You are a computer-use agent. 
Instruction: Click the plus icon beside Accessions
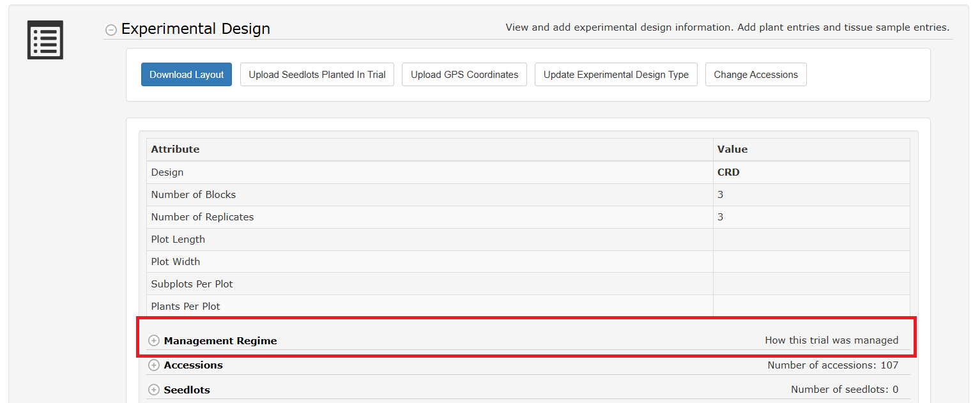pos(153,365)
